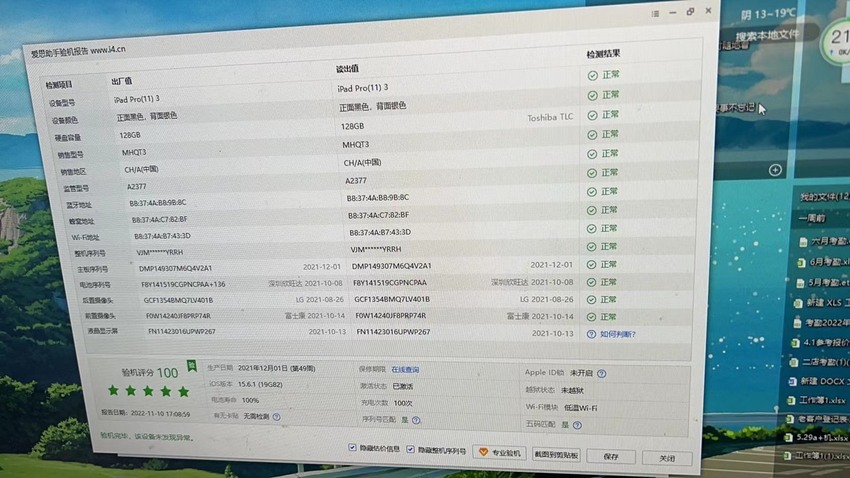Open the 二店考勤(1) file

click(819, 361)
